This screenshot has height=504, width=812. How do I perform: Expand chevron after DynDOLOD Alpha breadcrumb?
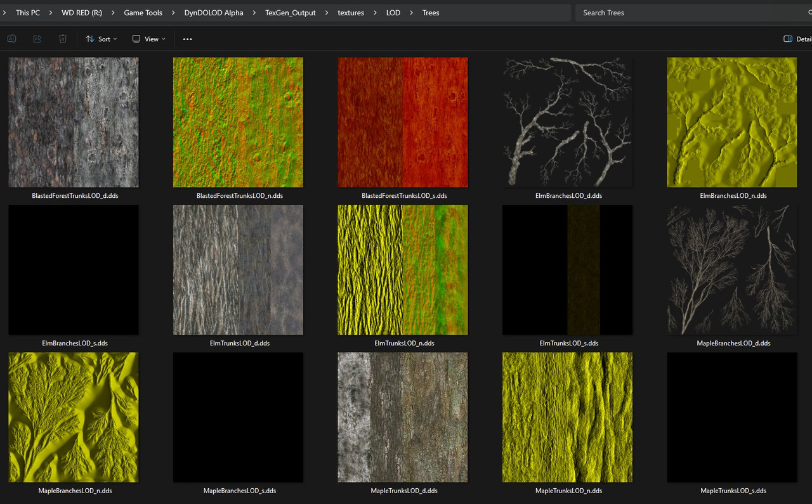[x=254, y=13]
